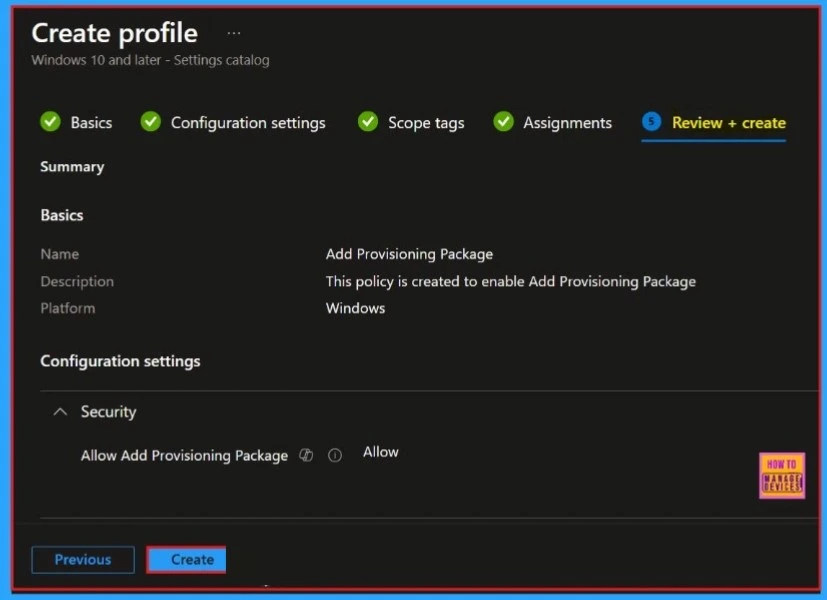Click the Configuration settings section heading
This screenshot has width=827, height=600.
point(120,361)
